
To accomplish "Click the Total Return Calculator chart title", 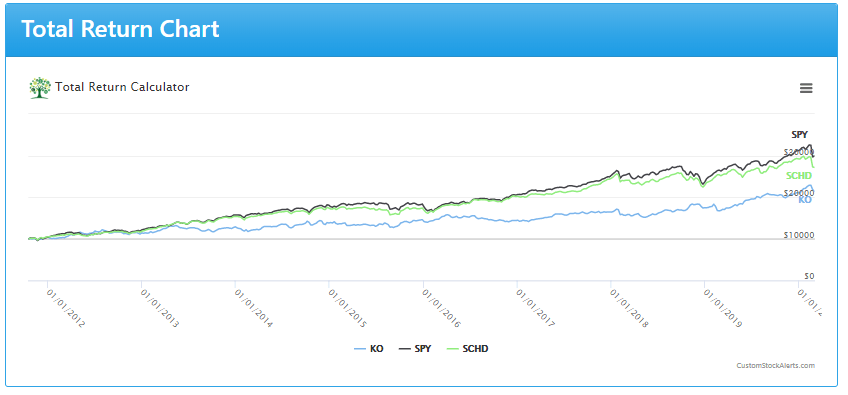I will pyautogui.click(x=122, y=87).
